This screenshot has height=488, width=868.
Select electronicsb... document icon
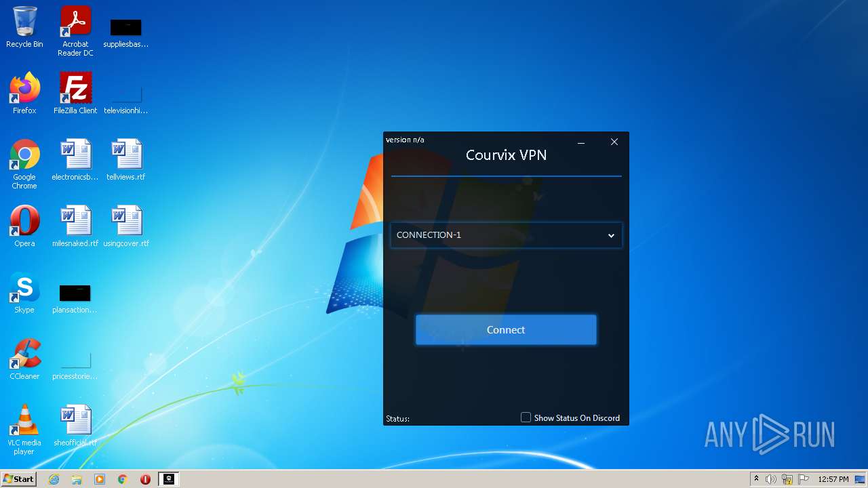click(75, 160)
